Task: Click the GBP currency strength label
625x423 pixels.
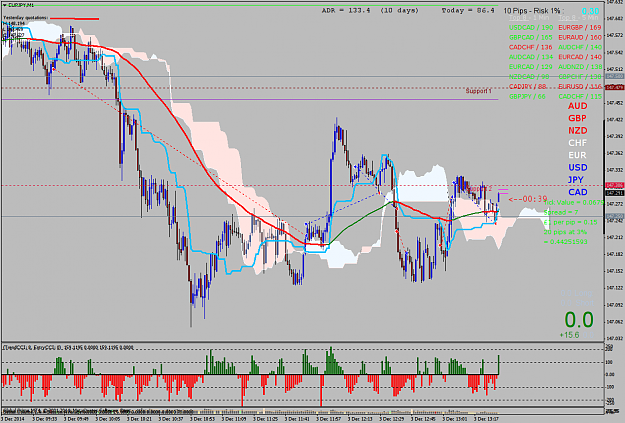Action: point(578,118)
